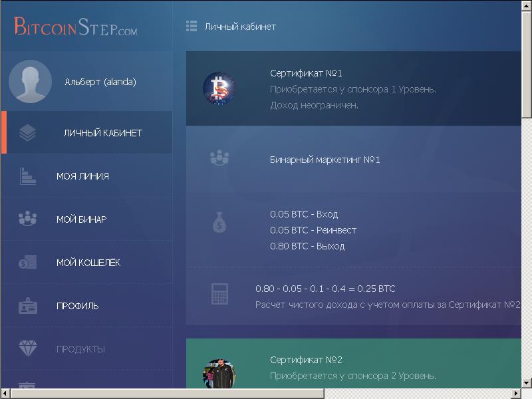This screenshot has width=532, height=399.
Task: Click the text 0.05 BTC - Реинвест
Action: point(313,230)
